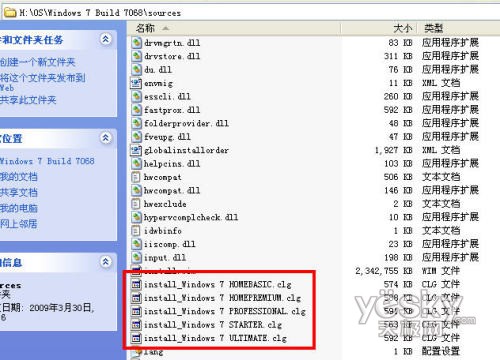Viewport: 500px width, 360px height.
Task: Click the envmig XML document icon
Action: pos(136,83)
